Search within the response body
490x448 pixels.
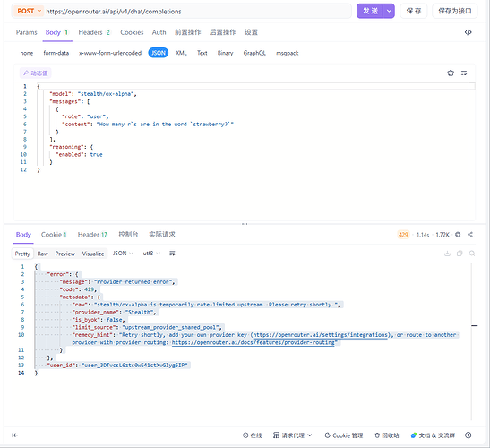pyautogui.click(x=472, y=254)
